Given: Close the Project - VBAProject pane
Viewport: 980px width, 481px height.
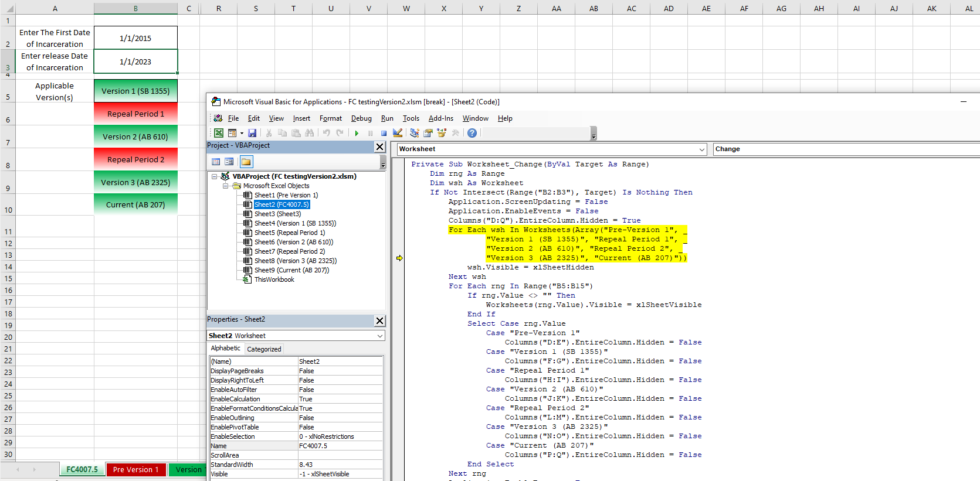Looking at the screenshot, I should 379,146.
